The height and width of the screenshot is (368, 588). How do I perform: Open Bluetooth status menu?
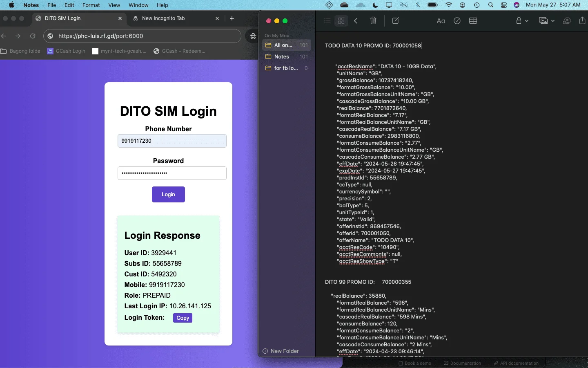coord(418,5)
